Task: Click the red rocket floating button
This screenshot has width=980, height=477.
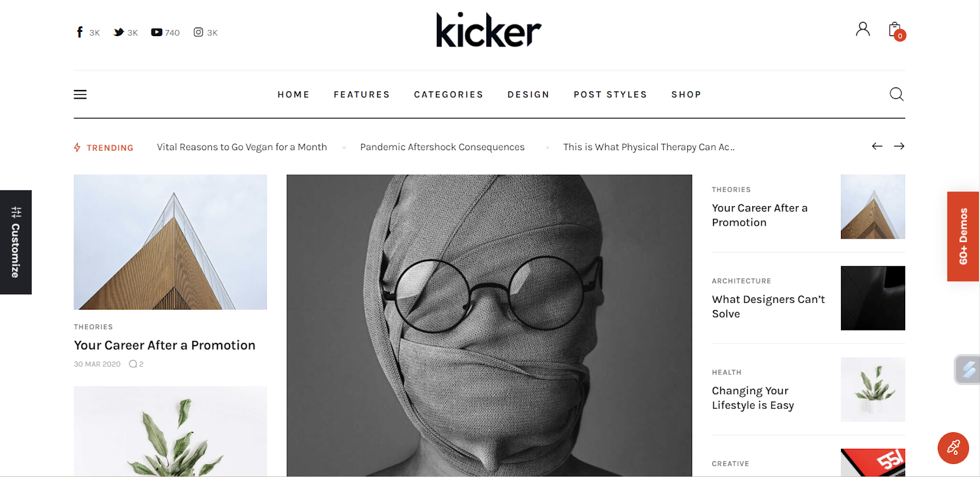Action: 953,448
